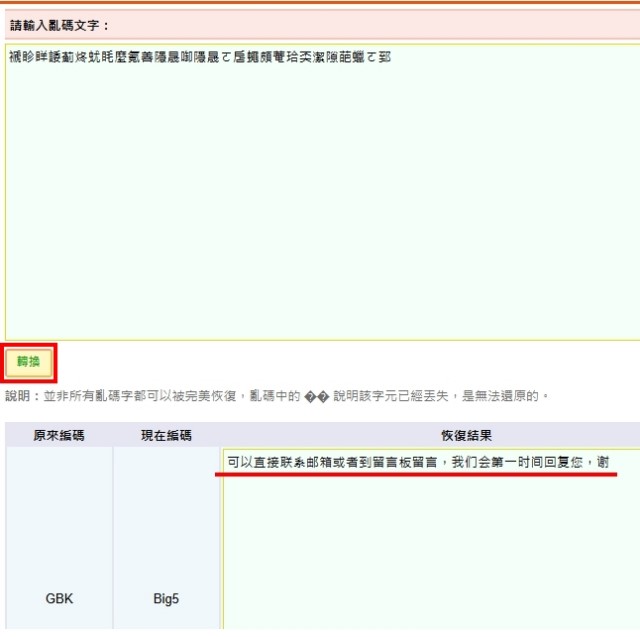640x637 pixels.
Task: Click the Big5 current encoding cell
Action: (x=166, y=599)
